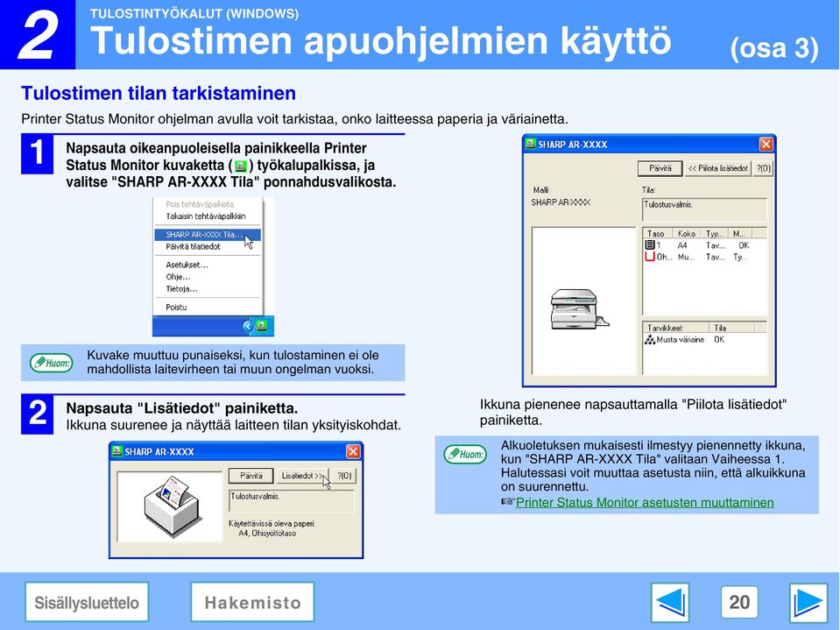Click '<< Piilota lisätiedot' button
The image size is (840, 630).
coord(718,168)
